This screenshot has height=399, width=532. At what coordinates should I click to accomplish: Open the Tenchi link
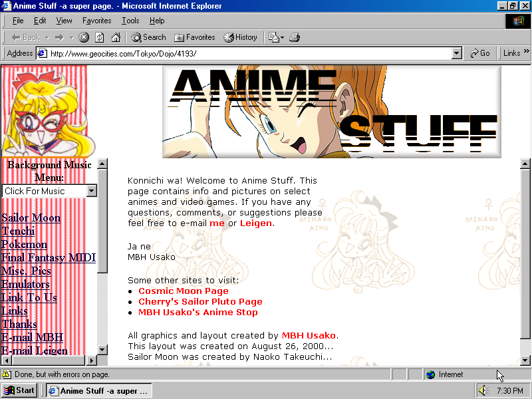(x=18, y=231)
